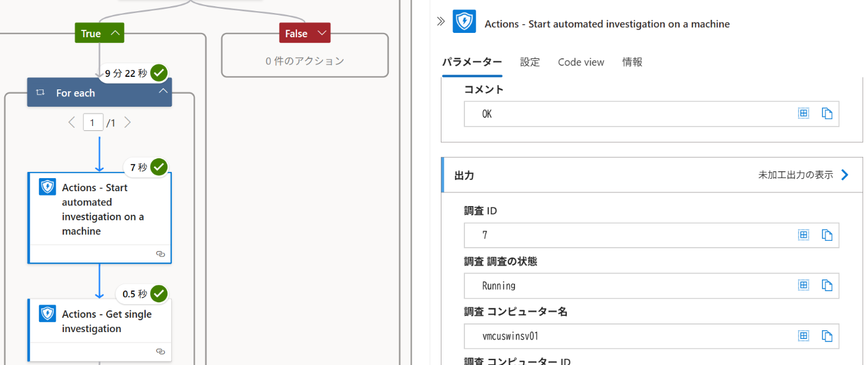Go to previous For each iteration
868x365 pixels.
[x=72, y=122]
